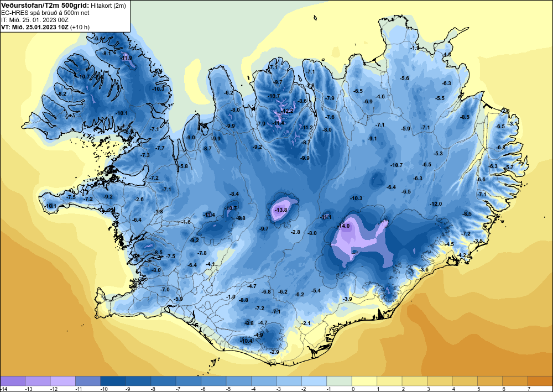Click the -3.6 value on the southeast coast
This screenshot has width=553, height=392.
coord(424,269)
